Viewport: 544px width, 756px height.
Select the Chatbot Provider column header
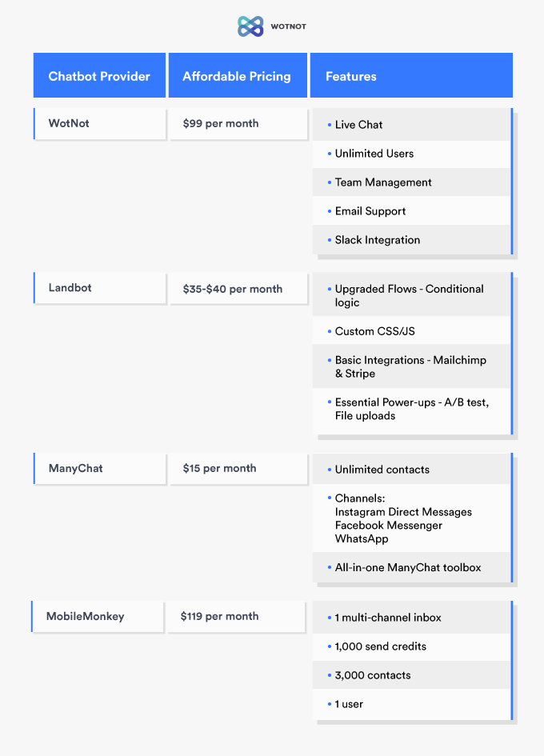(99, 75)
